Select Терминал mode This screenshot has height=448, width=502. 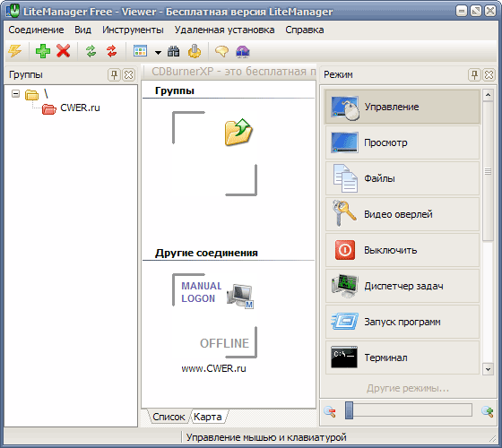point(402,358)
